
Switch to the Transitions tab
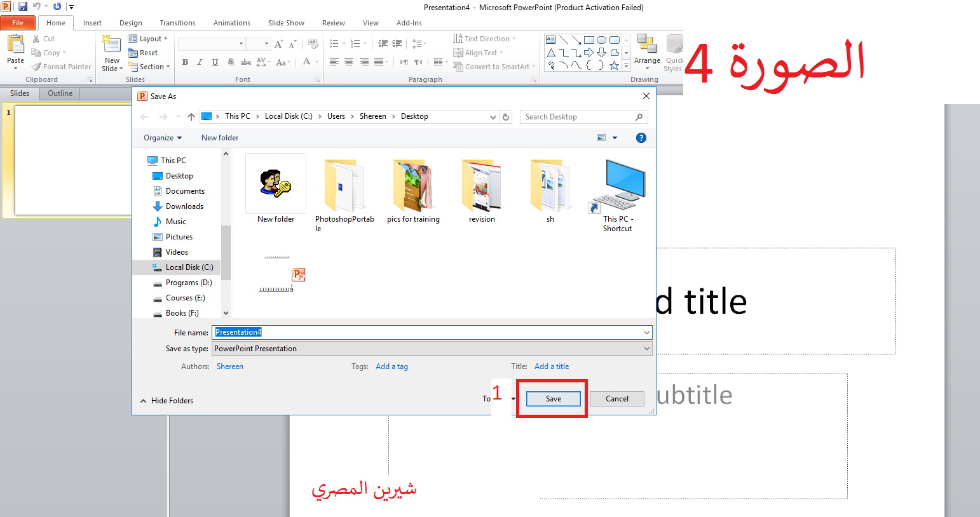[177, 23]
